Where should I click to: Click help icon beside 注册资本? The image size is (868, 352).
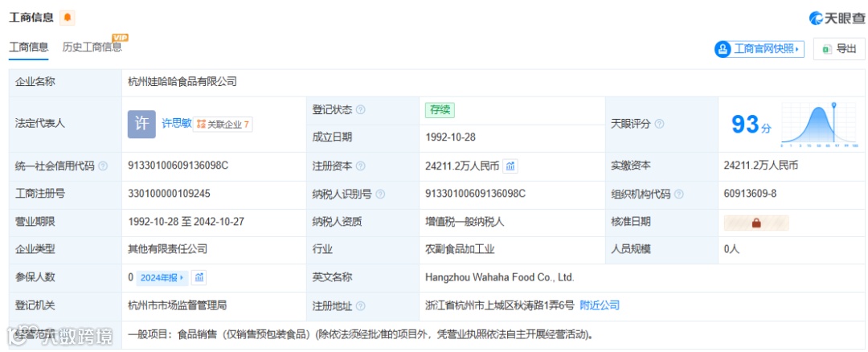(360, 166)
